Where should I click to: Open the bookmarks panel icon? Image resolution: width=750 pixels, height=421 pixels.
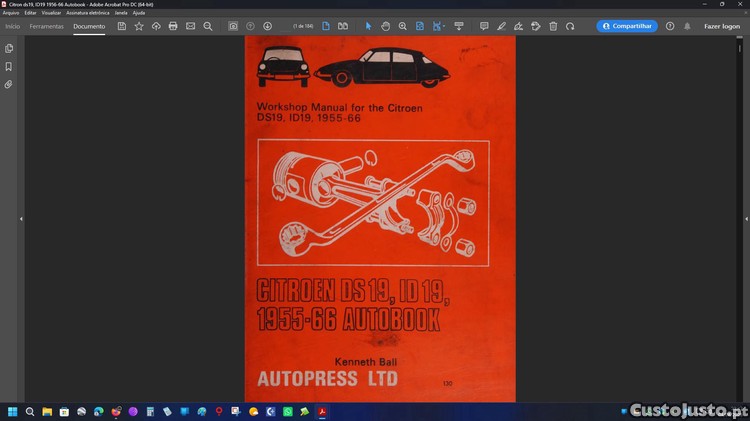click(x=9, y=66)
